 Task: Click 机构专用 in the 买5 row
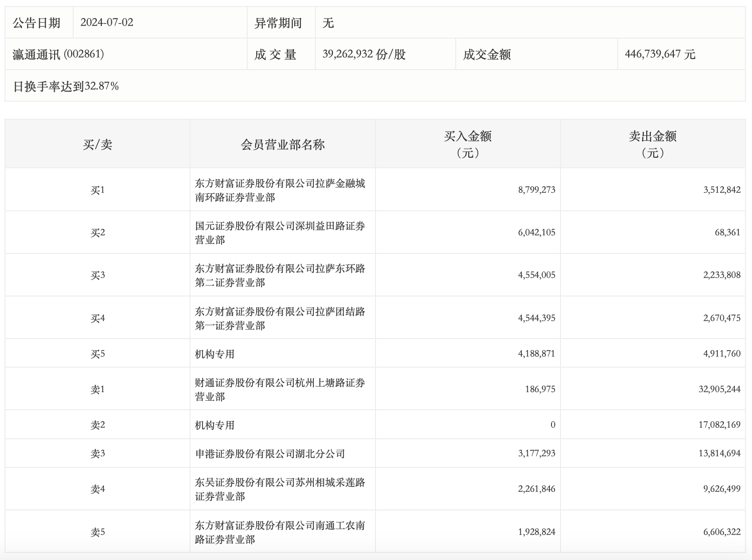click(215, 354)
